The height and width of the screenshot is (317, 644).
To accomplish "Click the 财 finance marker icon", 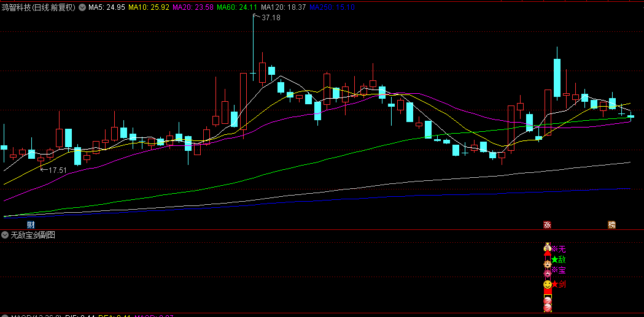I will click(31, 225).
